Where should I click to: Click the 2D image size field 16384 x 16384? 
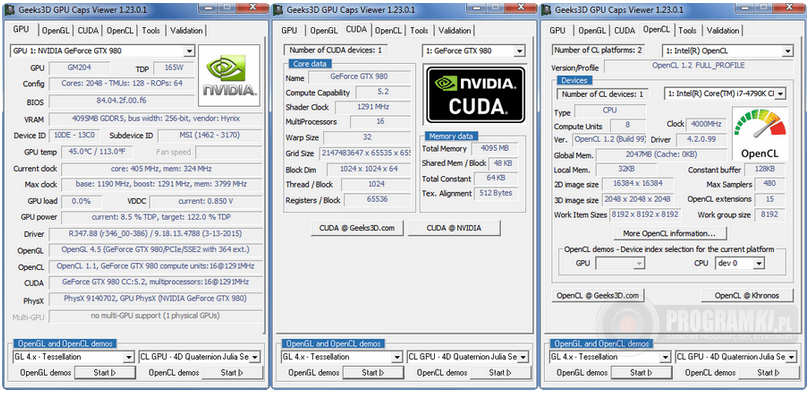pyautogui.click(x=638, y=184)
